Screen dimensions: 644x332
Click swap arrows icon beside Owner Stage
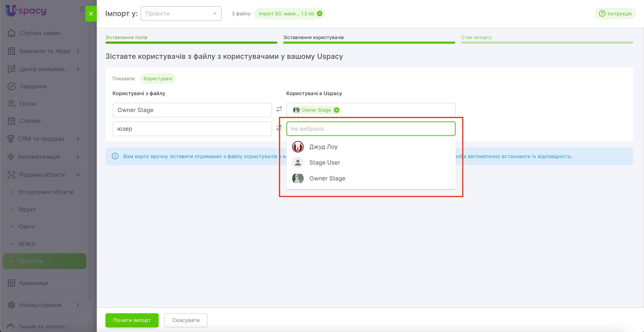tap(279, 109)
